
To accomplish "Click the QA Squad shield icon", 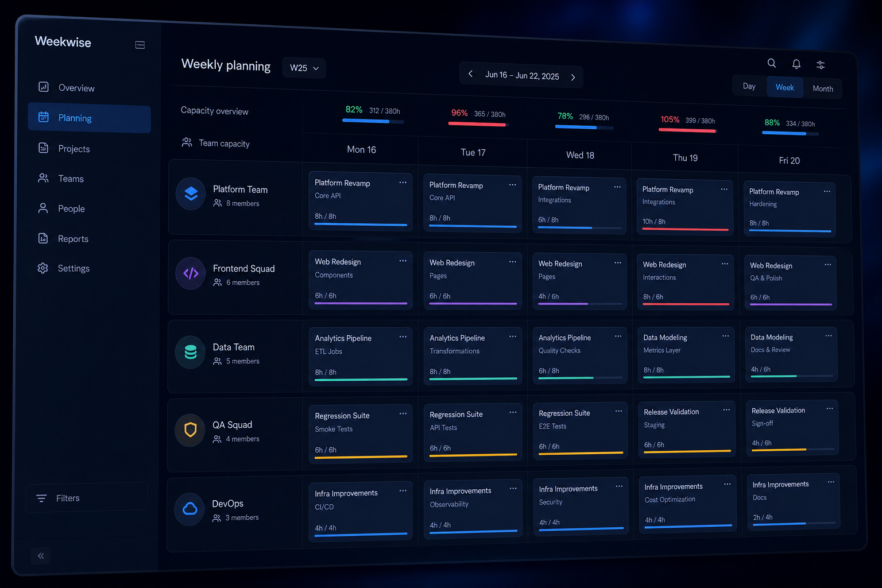I will point(190,430).
